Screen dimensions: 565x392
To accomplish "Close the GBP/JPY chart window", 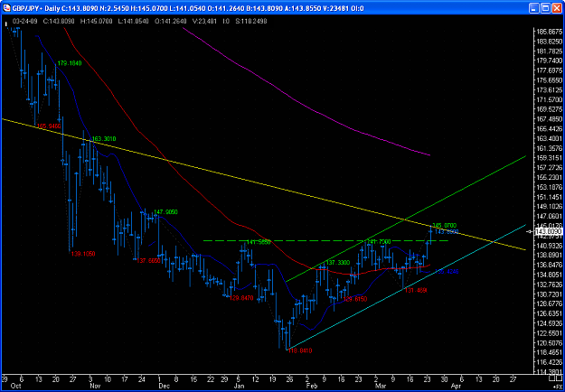I will pyautogui.click(x=556, y=8).
